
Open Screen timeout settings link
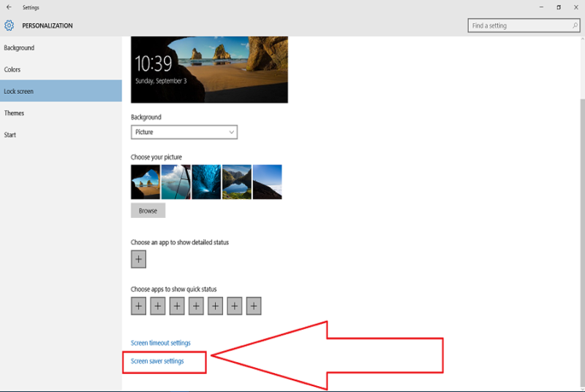tap(160, 343)
